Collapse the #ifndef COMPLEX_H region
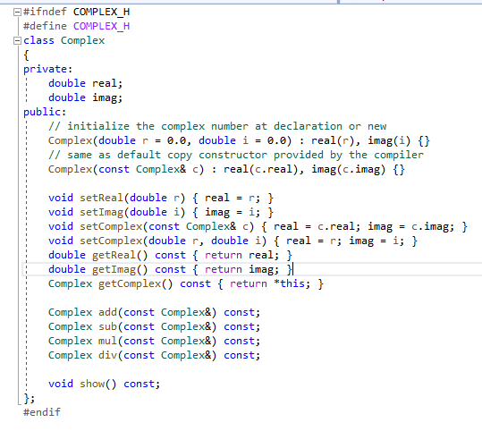482x448 pixels. [17, 12]
